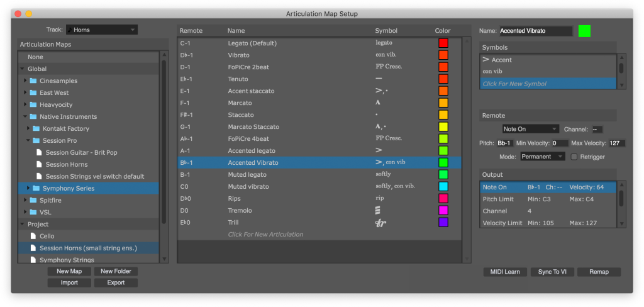
Task: Select the Session Horns map file
Action: click(65, 164)
